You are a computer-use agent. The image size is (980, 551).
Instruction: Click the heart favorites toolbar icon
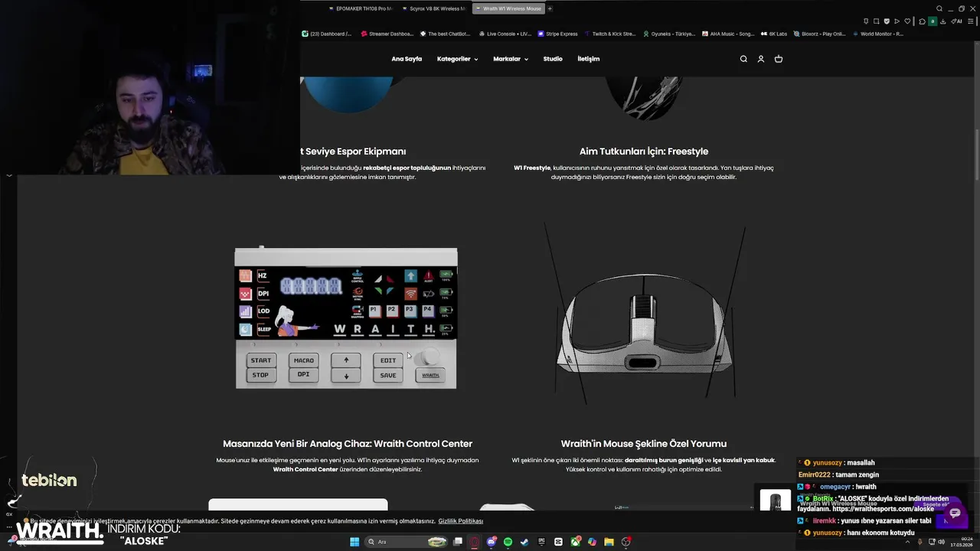coord(908,21)
